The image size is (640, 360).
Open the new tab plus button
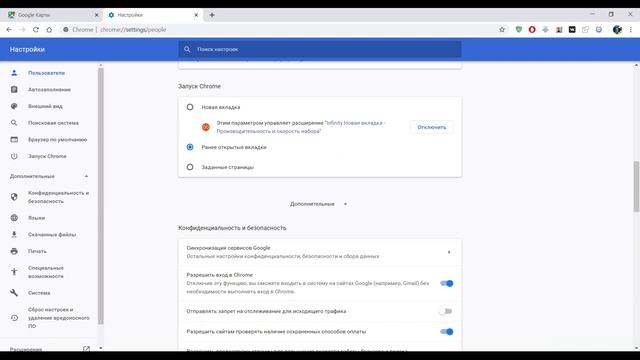pos(212,15)
